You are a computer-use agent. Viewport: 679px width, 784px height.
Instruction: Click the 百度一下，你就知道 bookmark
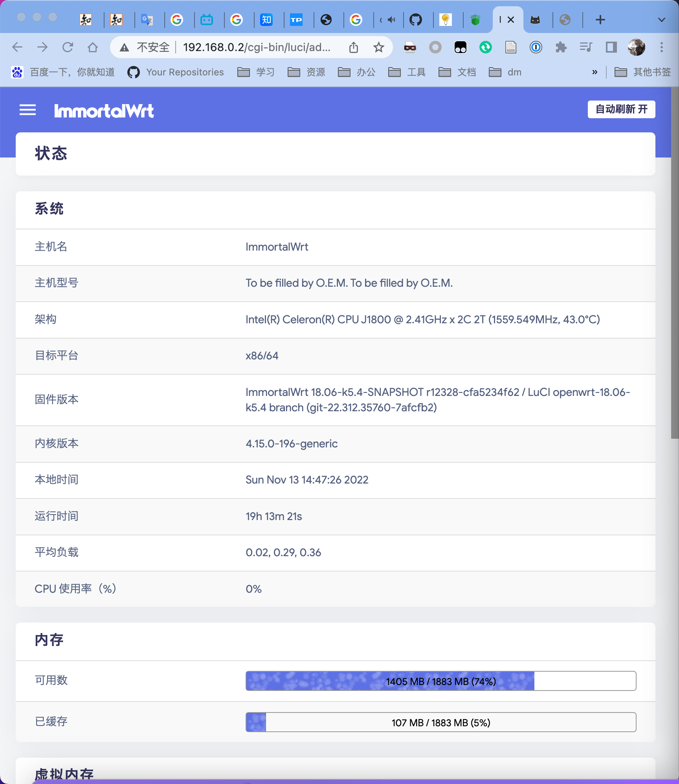point(64,72)
